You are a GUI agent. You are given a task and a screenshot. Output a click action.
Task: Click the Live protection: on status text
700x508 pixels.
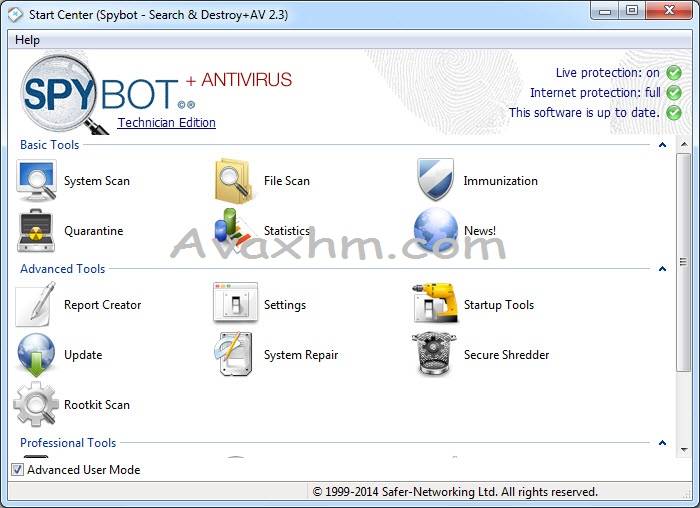click(x=608, y=72)
